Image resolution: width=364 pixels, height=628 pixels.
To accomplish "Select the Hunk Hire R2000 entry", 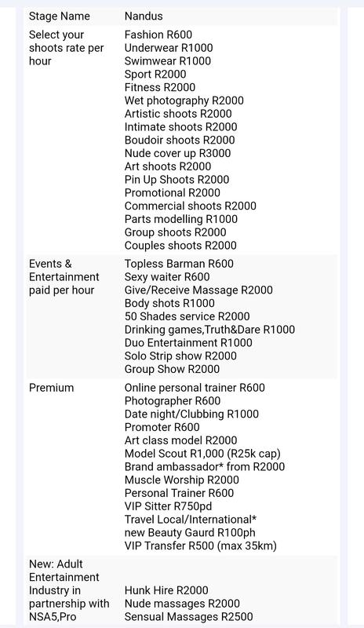I will (166, 590).
